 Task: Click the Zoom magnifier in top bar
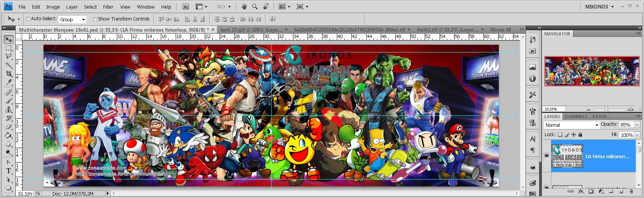pyautogui.click(x=255, y=7)
